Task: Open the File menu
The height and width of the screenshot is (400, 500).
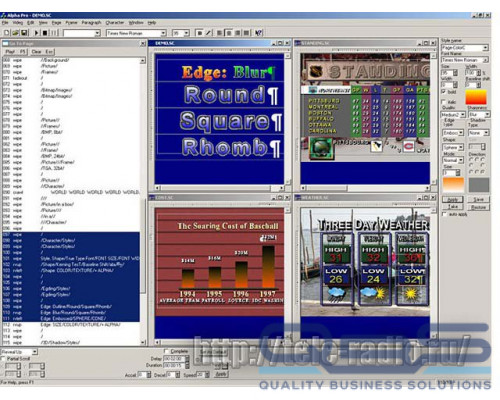Action: coord(5,23)
